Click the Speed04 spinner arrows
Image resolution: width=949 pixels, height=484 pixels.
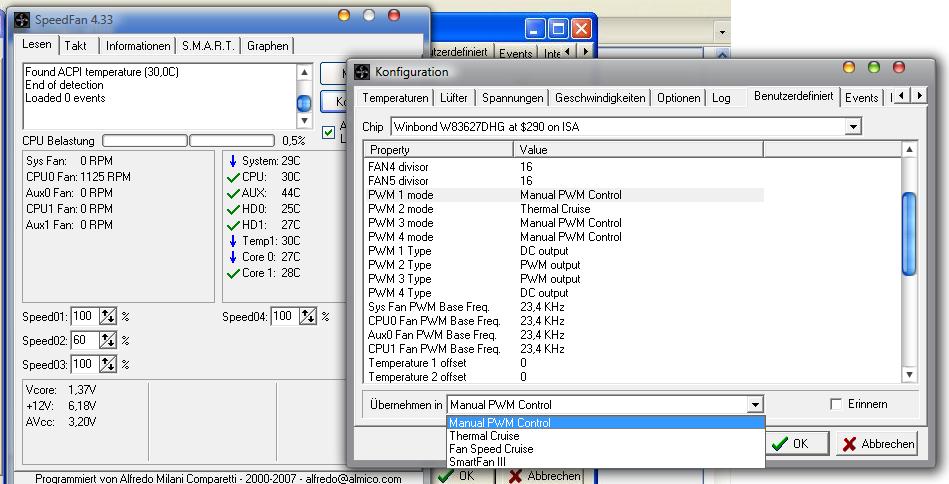pyautogui.click(x=308, y=316)
